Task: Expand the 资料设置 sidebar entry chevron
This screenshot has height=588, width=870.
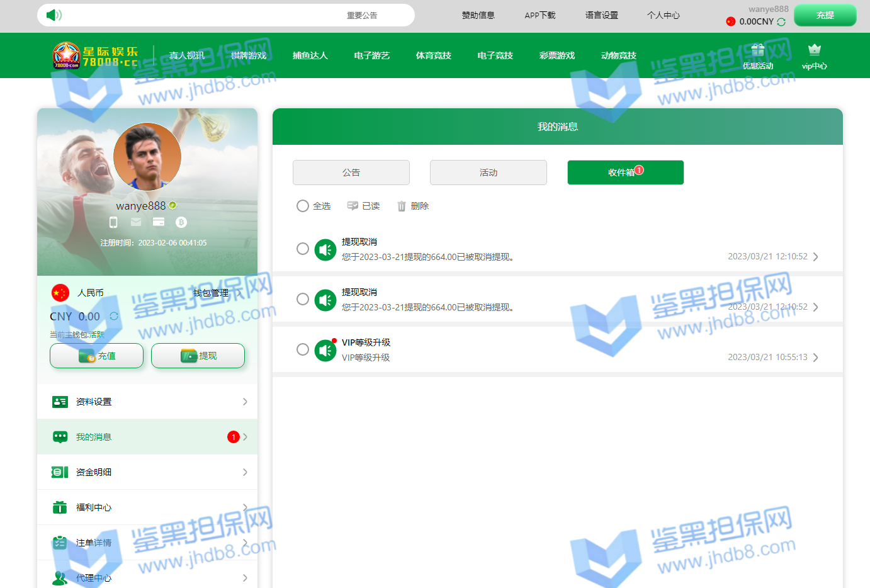Action: 245,402
